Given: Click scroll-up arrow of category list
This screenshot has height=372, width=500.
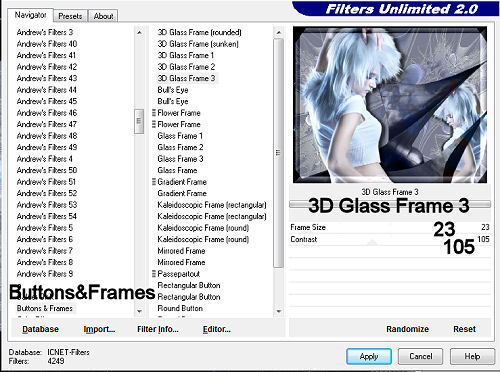Looking at the screenshot, I should coord(139,32).
